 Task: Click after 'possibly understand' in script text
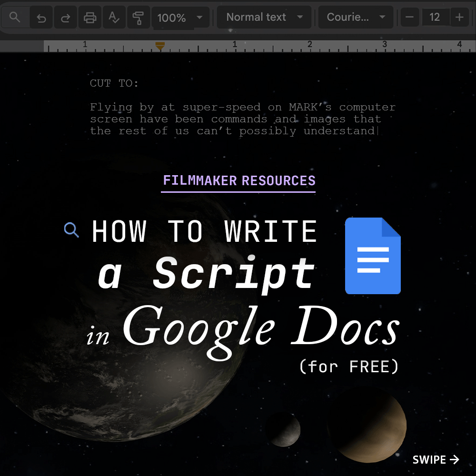pos(377,131)
